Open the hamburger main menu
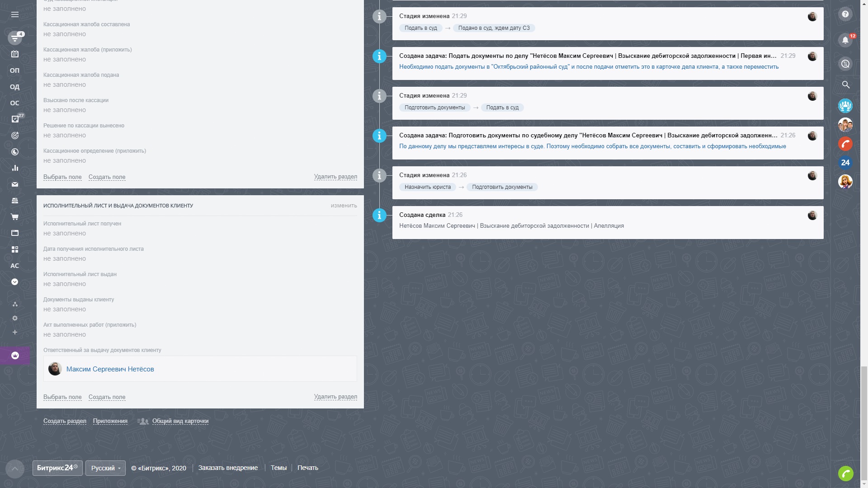 (x=15, y=14)
